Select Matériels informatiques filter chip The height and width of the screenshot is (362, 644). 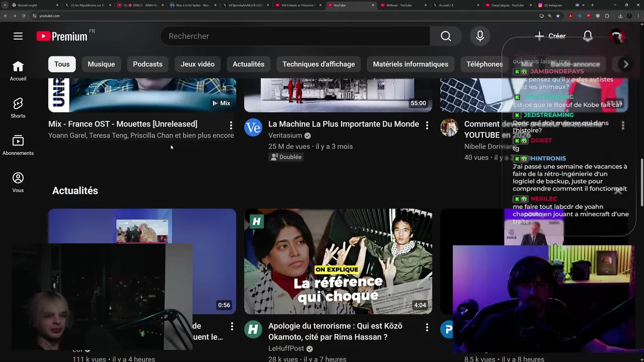[x=411, y=64]
